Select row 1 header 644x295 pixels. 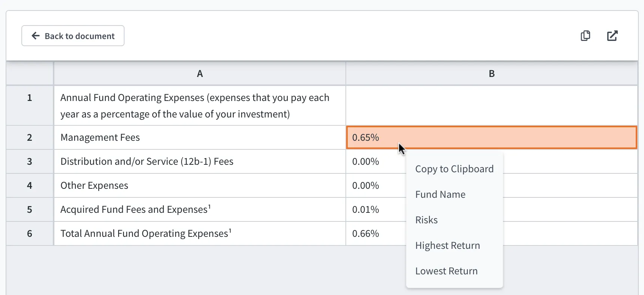click(30, 105)
